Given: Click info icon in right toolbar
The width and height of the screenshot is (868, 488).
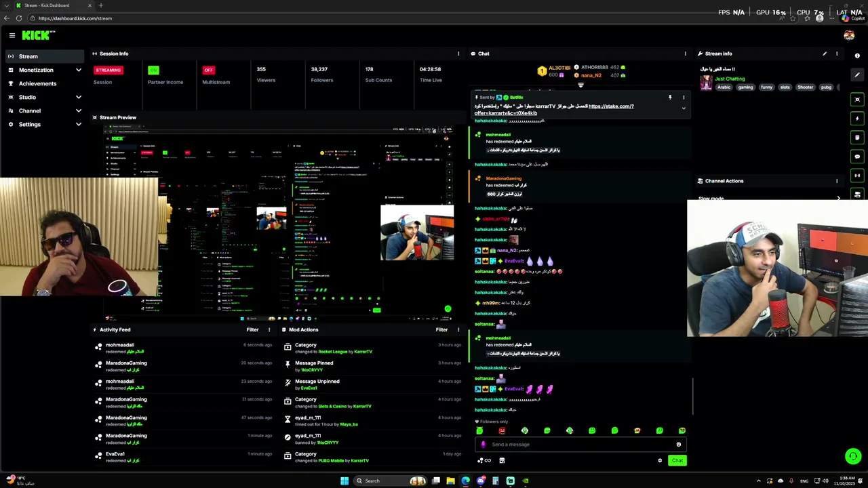Looking at the screenshot, I should coord(857,56).
